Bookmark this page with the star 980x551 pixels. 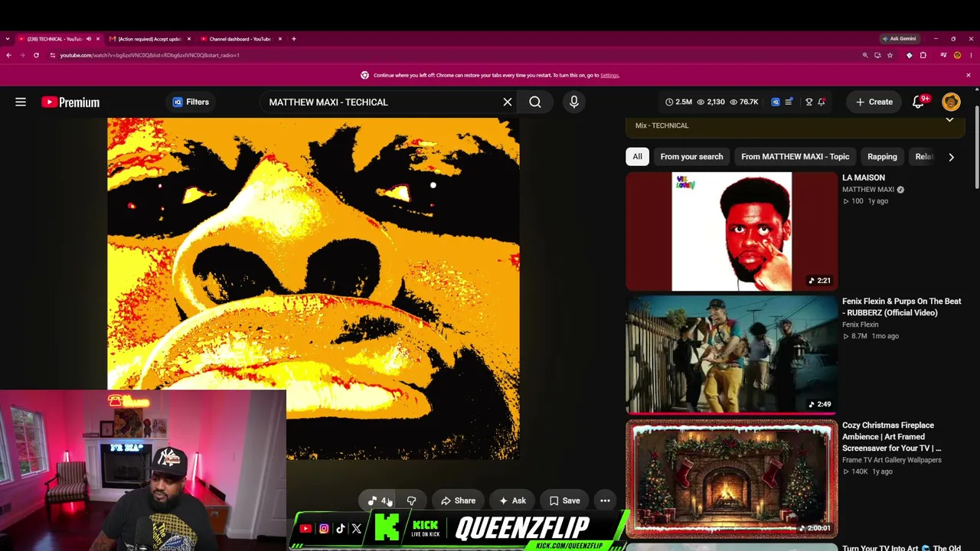click(x=890, y=55)
